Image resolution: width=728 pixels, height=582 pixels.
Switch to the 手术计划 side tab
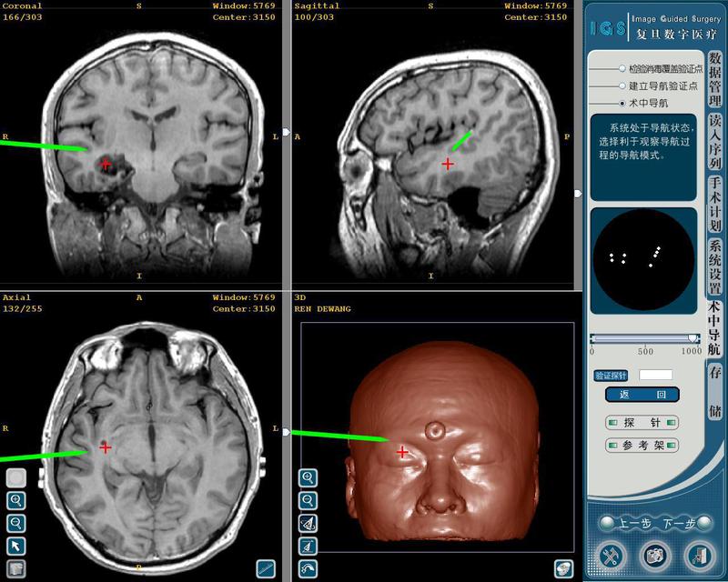(x=715, y=204)
